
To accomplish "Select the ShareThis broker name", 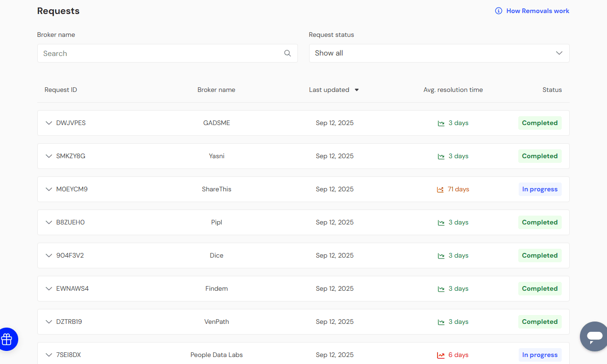I will [x=217, y=189].
